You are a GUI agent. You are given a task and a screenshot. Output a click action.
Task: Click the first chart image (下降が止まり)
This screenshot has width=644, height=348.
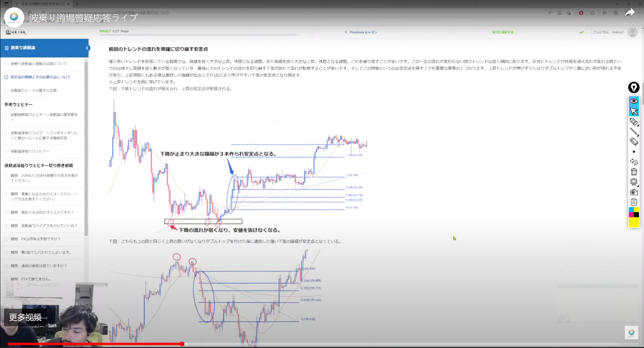[x=238, y=165]
